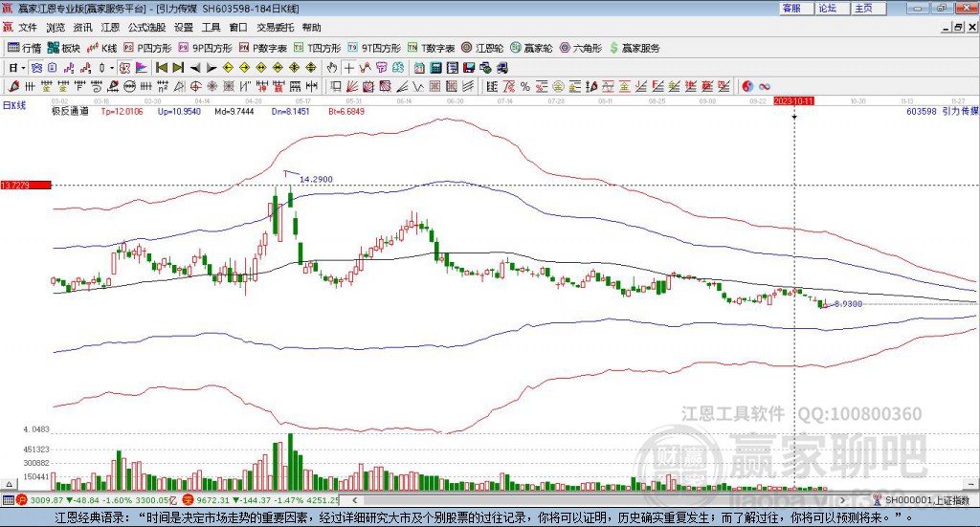This screenshot has height=527, width=980.
Task: Select the red pencil drawing tool
Action: point(13,86)
